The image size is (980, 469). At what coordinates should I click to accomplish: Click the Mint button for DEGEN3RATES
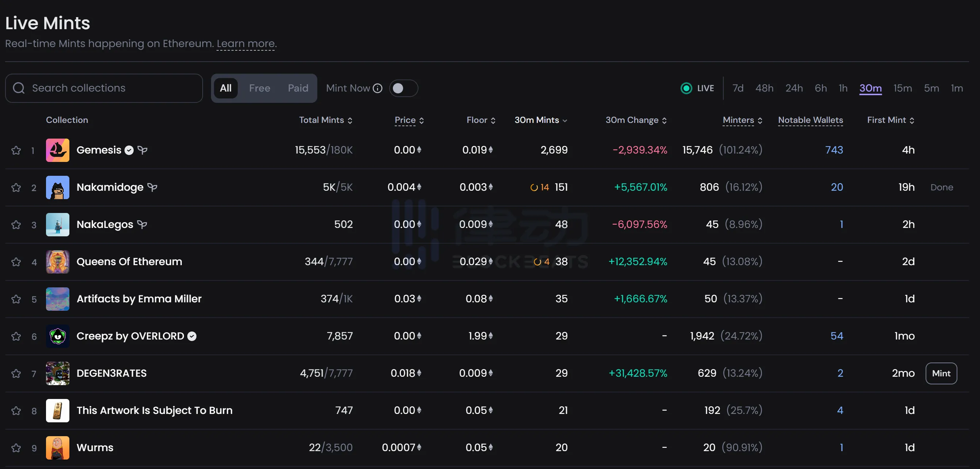[941, 373]
